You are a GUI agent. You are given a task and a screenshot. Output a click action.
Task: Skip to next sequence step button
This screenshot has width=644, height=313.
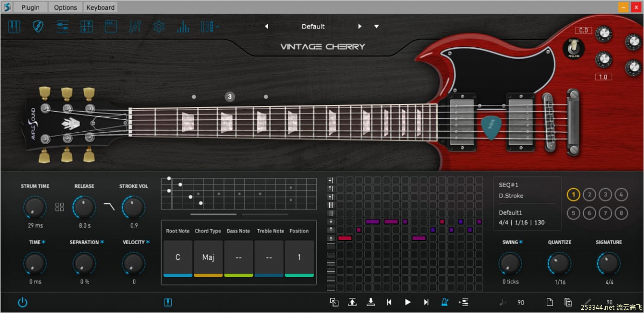coord(426,302)
